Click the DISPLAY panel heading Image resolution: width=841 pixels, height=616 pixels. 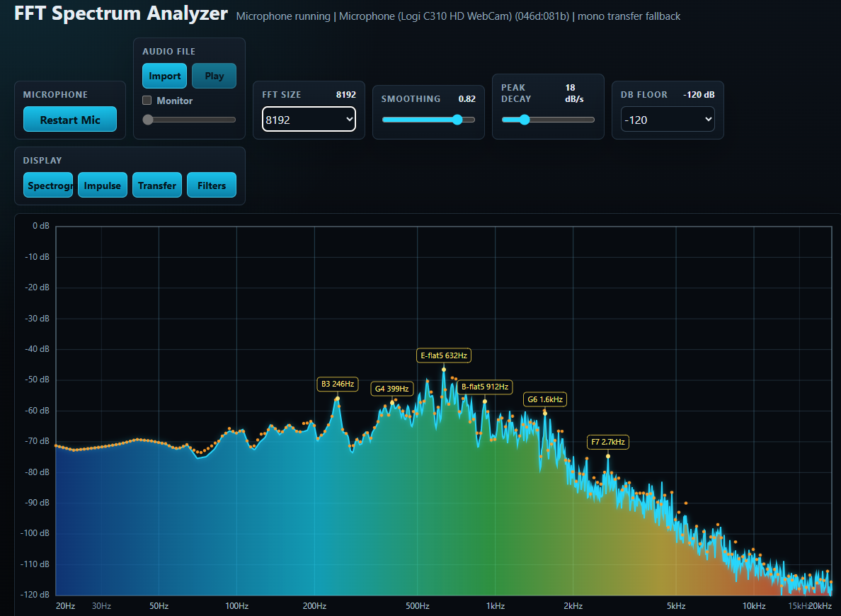coord(42,161)
